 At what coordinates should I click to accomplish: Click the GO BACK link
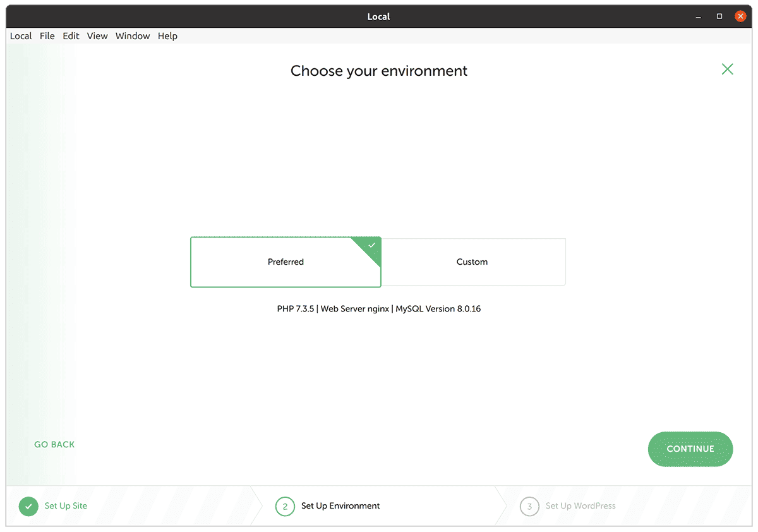[x=54, y=445]
